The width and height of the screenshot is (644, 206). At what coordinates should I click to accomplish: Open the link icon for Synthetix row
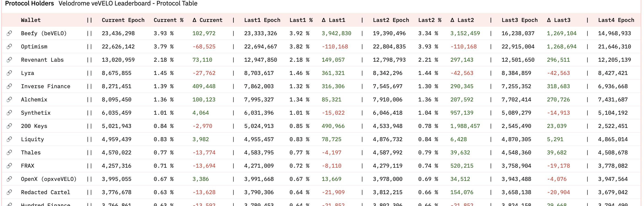9,113
